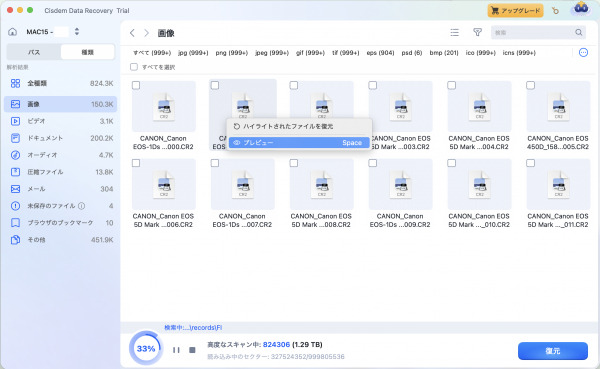The height and width of the screenshot is (369, 600).
Task: Click the 824306 found files count
Action: click(x=276, y=345)
